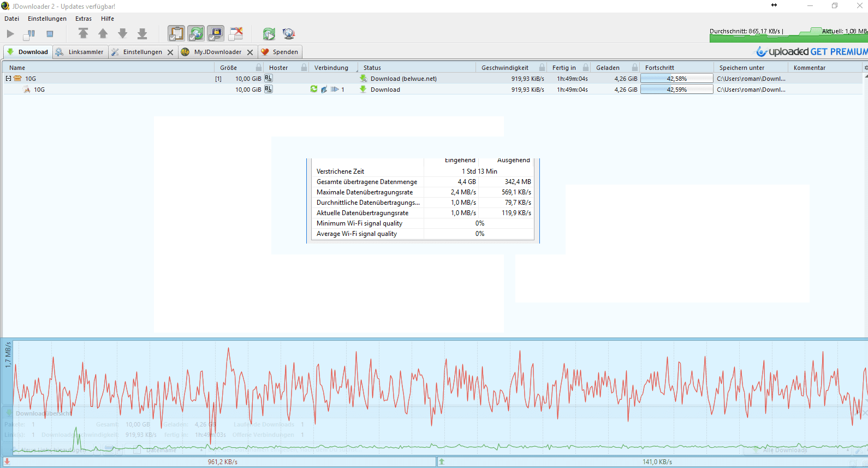Viewport: 868px width, 468px height.
Task: Toggle the premium accounts button
Action: click(x=216, y=34)
